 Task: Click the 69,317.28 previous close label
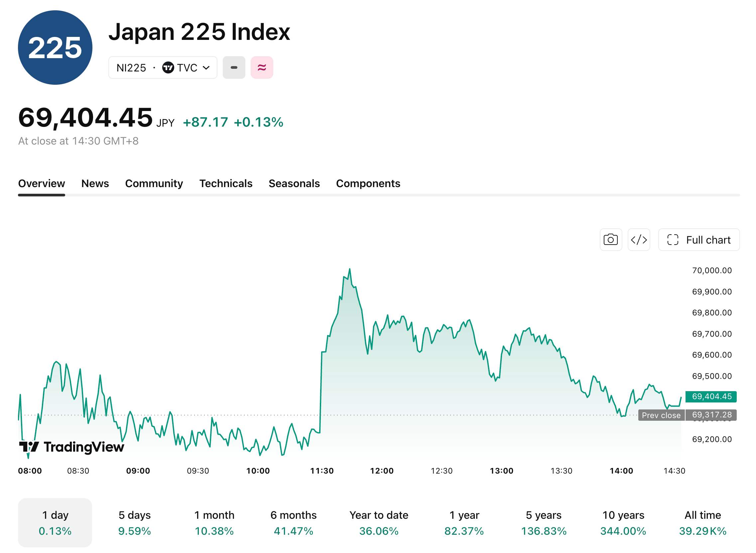711,415
